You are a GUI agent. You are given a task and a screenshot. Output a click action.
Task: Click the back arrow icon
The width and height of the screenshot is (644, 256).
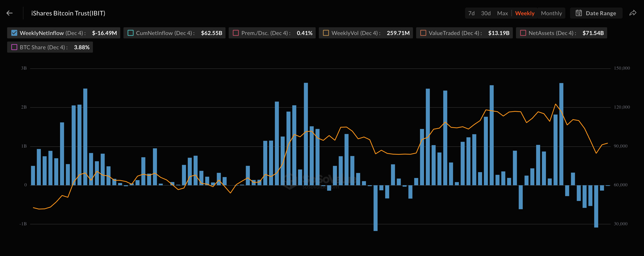[x=10, y=13]
